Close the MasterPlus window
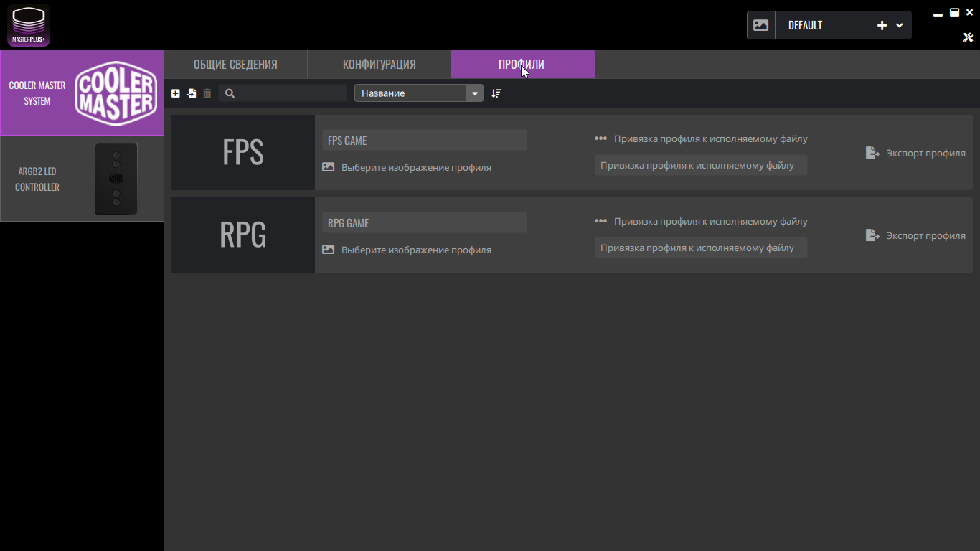Viewport: 980px width, 551px height. click(970, 12)
